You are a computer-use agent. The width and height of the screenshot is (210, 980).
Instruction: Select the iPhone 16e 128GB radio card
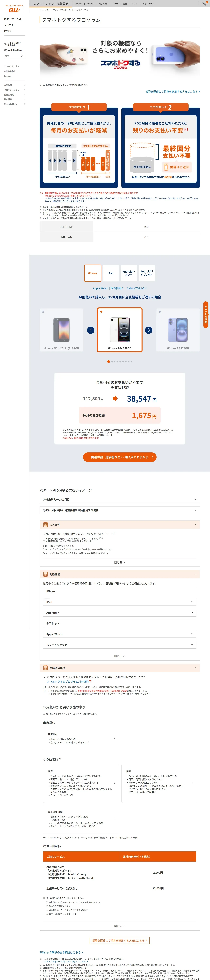[120, 330]
